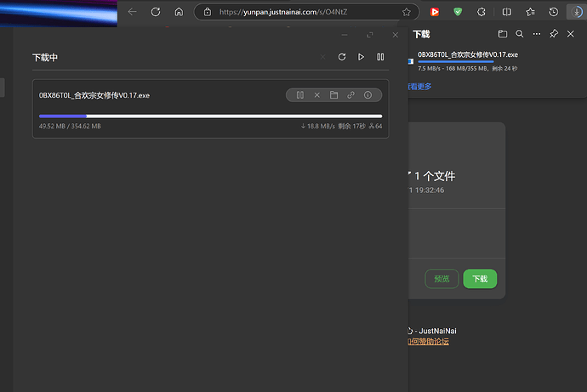This screenshot has width=587, height=392.
Task: Copy the task's download link icon
Action: click(x=350, y=95)
